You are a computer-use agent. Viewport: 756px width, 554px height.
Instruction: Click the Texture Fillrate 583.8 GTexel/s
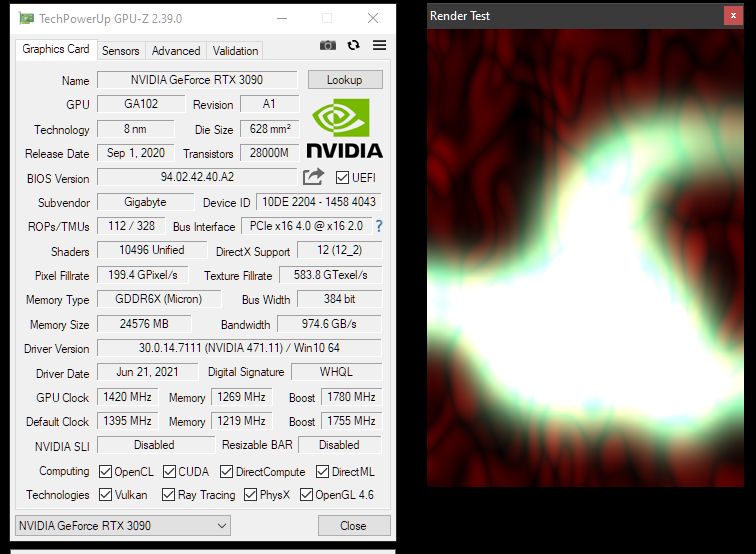pos(330,275)
